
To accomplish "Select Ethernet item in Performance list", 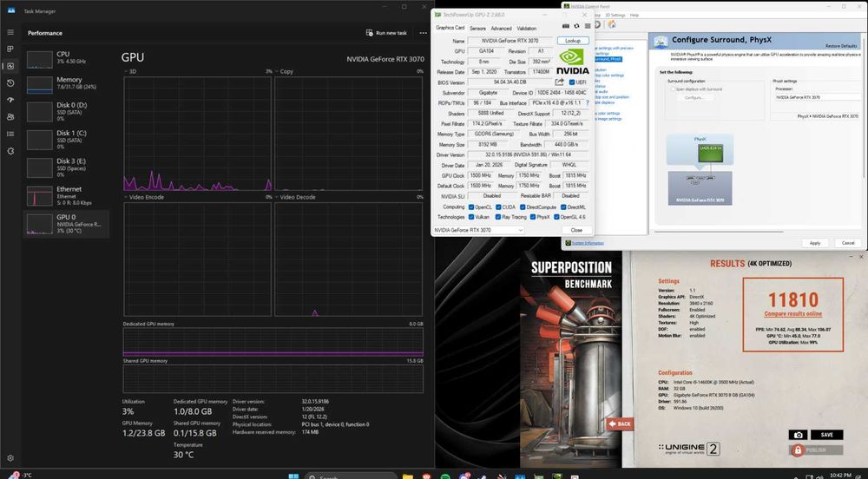I will [67, 195].
